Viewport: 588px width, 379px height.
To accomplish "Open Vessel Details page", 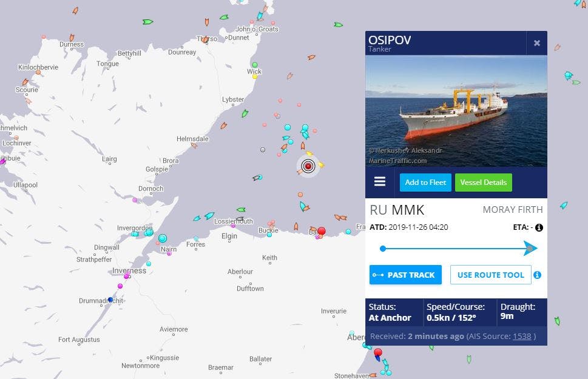I will pyautogui.click(x=484, y=183).
